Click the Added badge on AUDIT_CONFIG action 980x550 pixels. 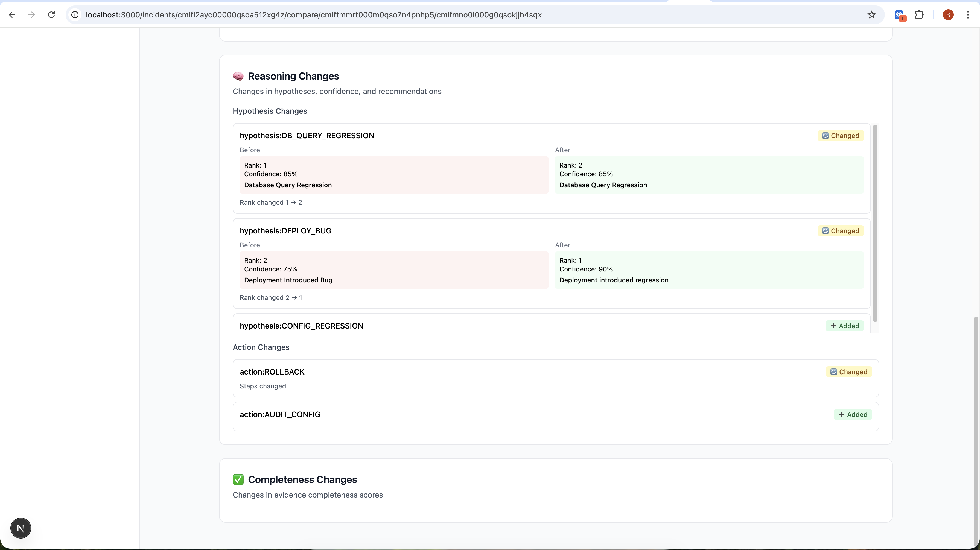point(853,415)
